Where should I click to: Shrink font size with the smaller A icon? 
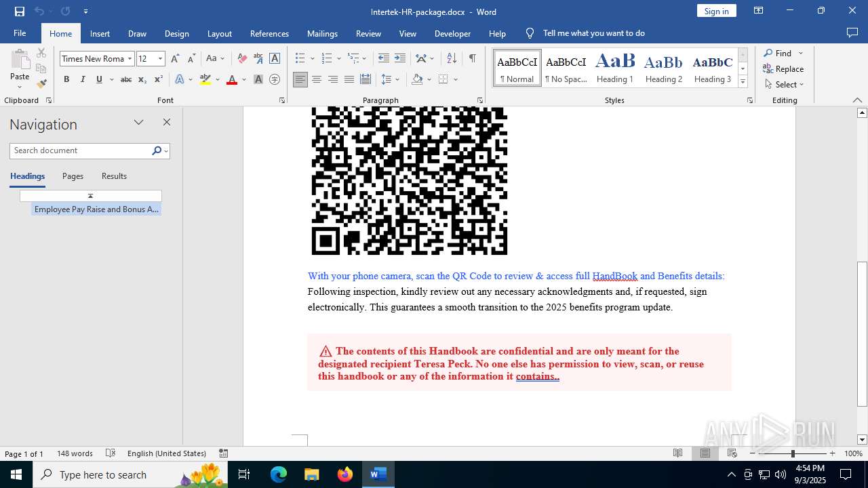[x=192, y=59]
